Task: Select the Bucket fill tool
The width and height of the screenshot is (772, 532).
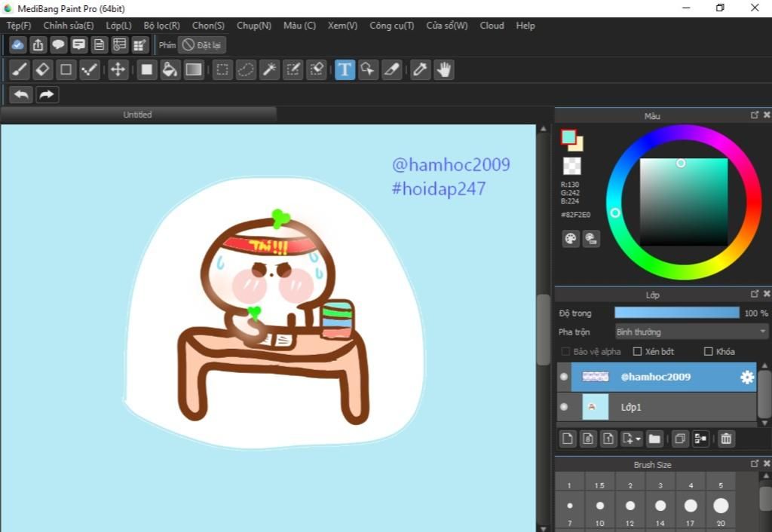Action: (170, 70)
